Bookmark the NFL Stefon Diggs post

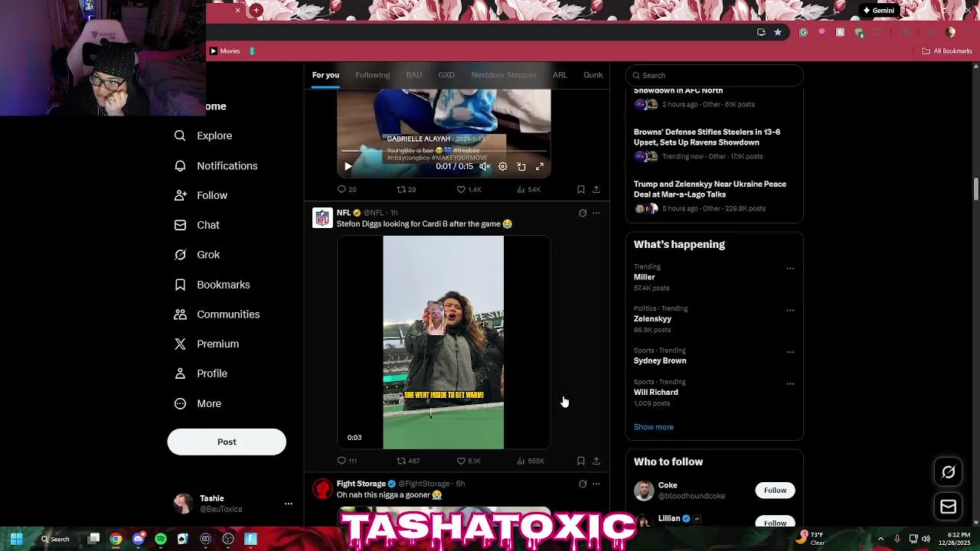[x=581, y=461]
